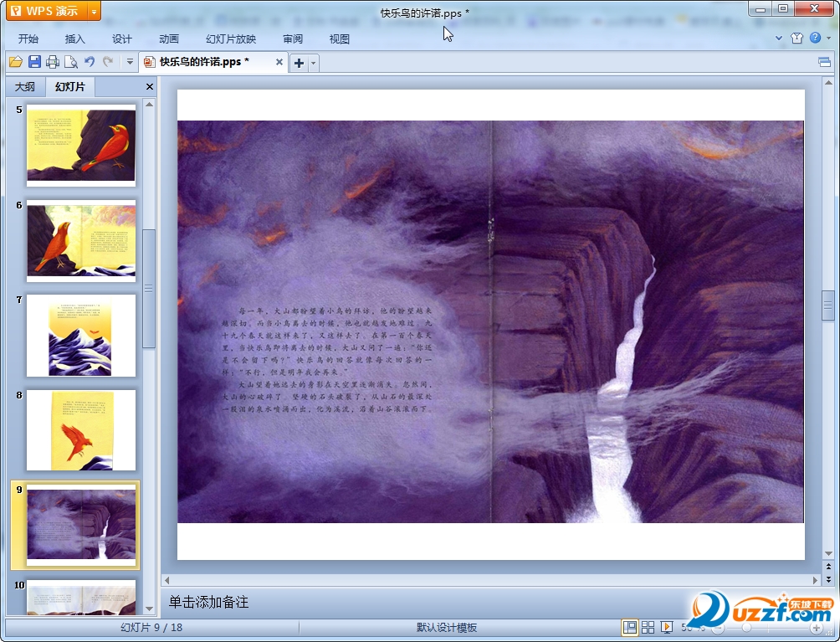Click editor vertical scroll up arrow

click(x=828, y=83)
